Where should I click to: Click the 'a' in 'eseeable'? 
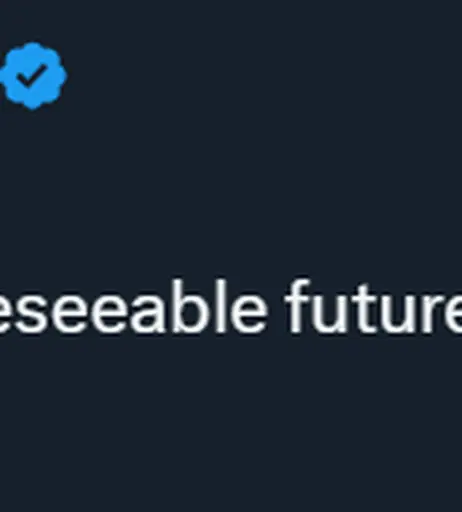click(x=147, y=313)
